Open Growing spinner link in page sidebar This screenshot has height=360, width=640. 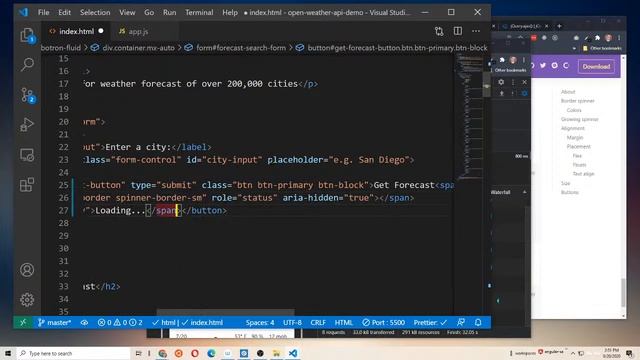click(579, 119)
